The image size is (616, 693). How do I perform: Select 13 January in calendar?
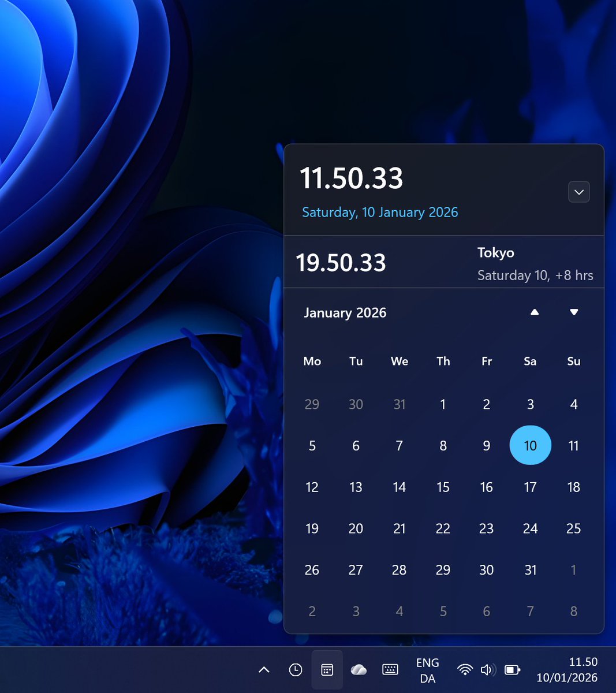point(356,487)
